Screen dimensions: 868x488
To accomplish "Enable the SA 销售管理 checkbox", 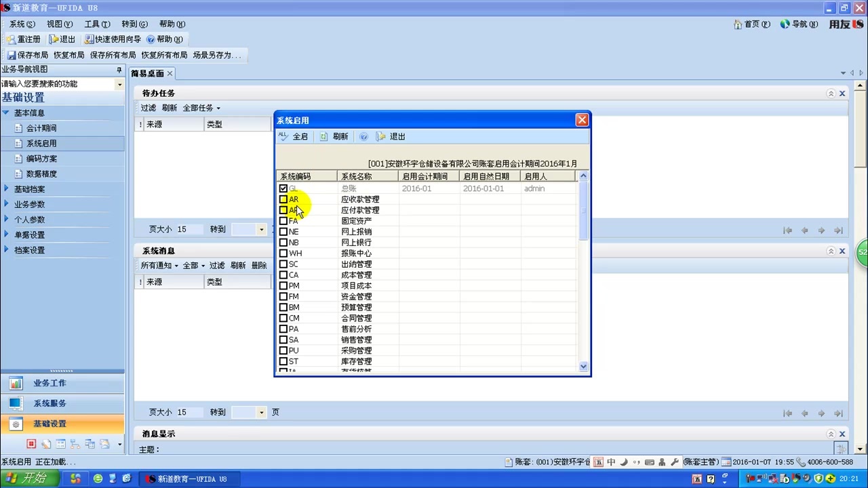I will pyautogui.click(x=283, y=340).
